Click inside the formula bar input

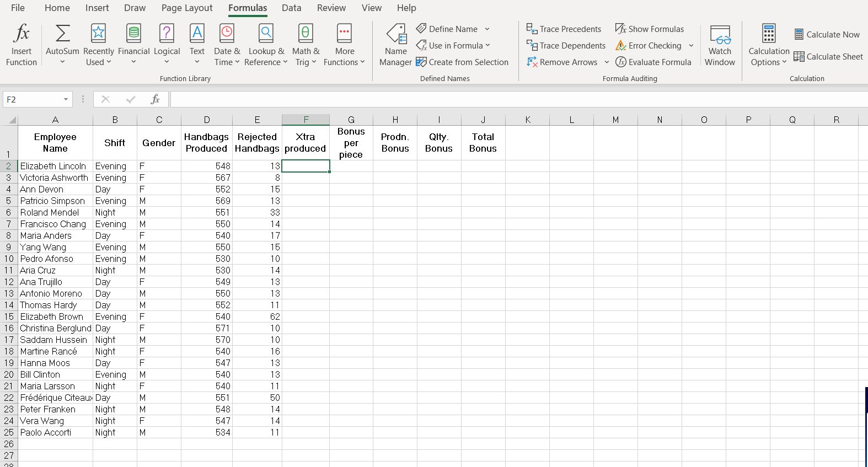(518, 99)
